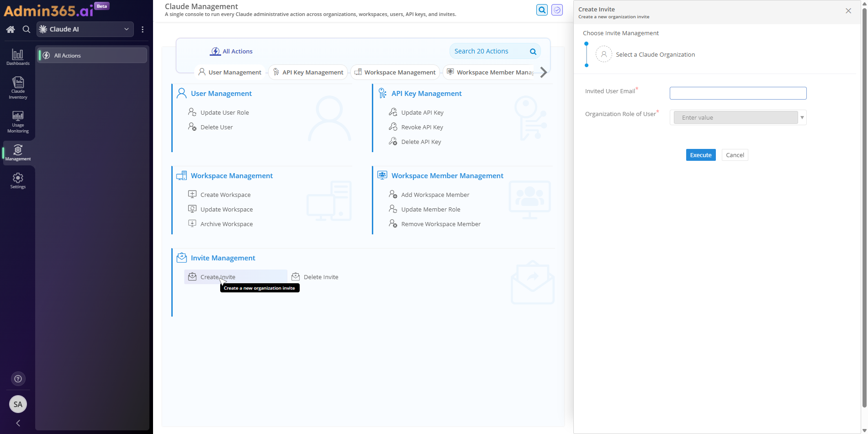Click the Create Workspace icon

point(192,194)
